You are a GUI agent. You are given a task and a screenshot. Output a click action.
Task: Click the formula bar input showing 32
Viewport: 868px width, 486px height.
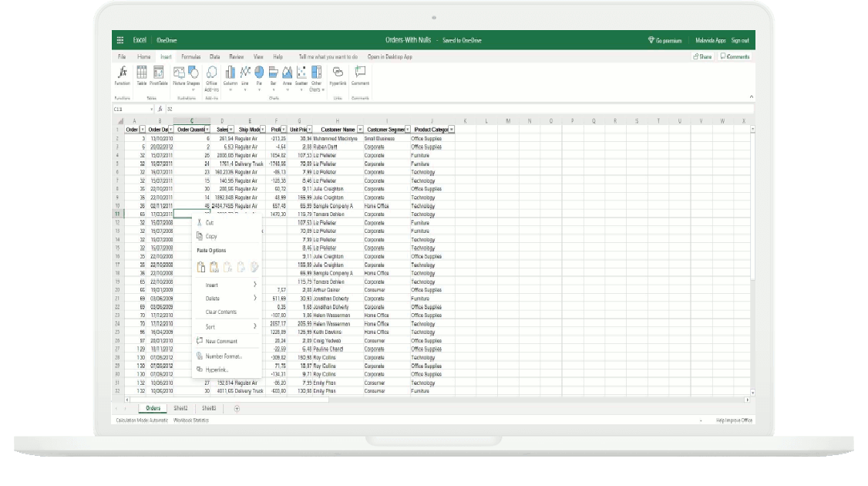[x=459, y=110]
